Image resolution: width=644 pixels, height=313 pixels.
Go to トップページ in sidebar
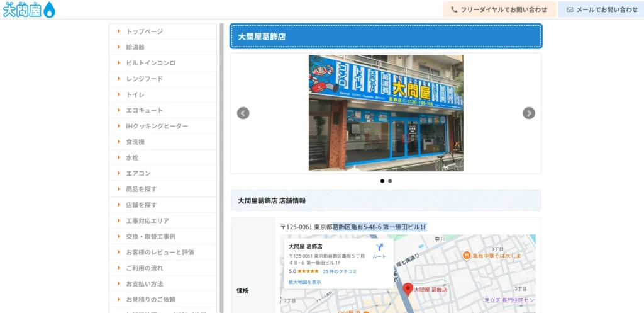144,31
